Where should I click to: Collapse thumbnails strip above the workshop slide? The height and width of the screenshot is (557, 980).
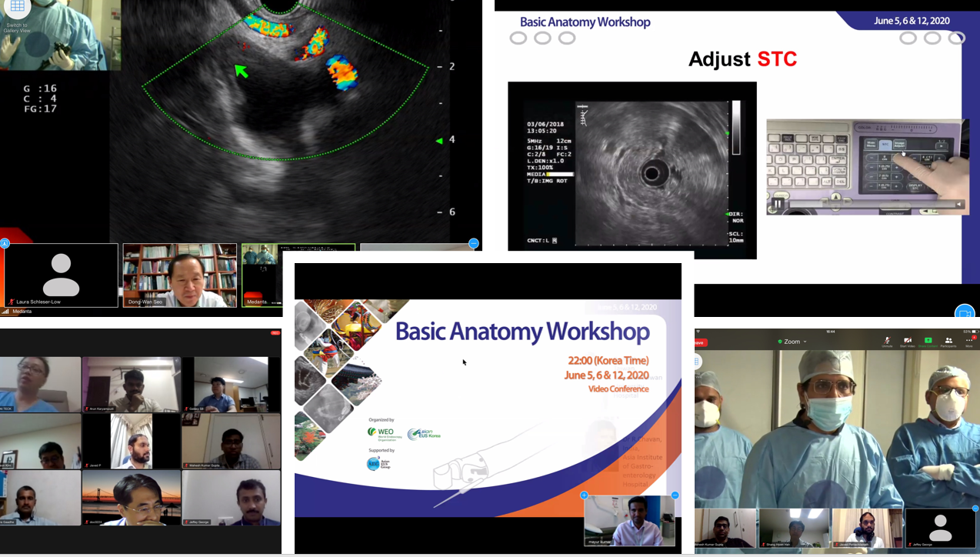tap(474, 243)
